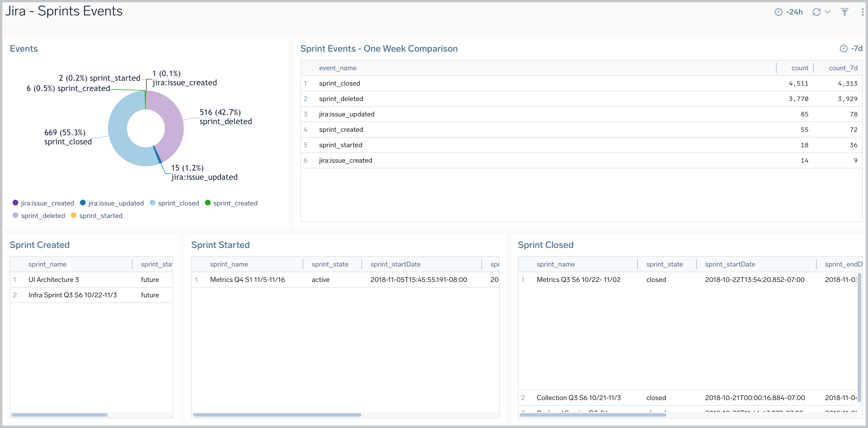Sort by event_name column header
Screen dimensions: 868x428
[x=337, y=68]
